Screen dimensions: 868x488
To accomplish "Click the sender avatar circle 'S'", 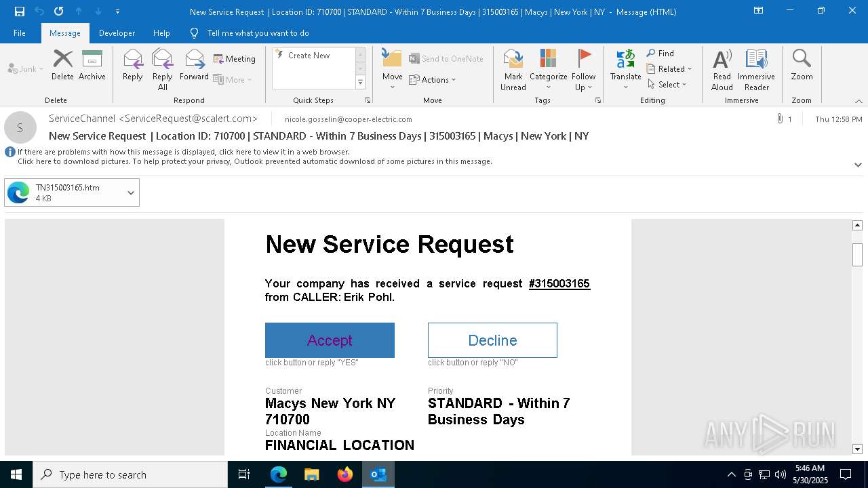I will click(20, 127).
